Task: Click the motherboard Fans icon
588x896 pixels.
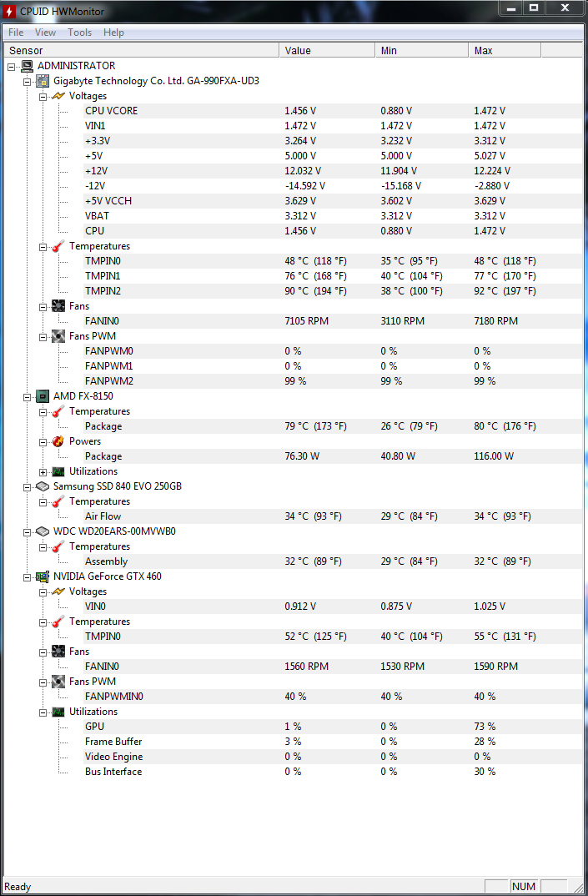Action: coord(58,305)
